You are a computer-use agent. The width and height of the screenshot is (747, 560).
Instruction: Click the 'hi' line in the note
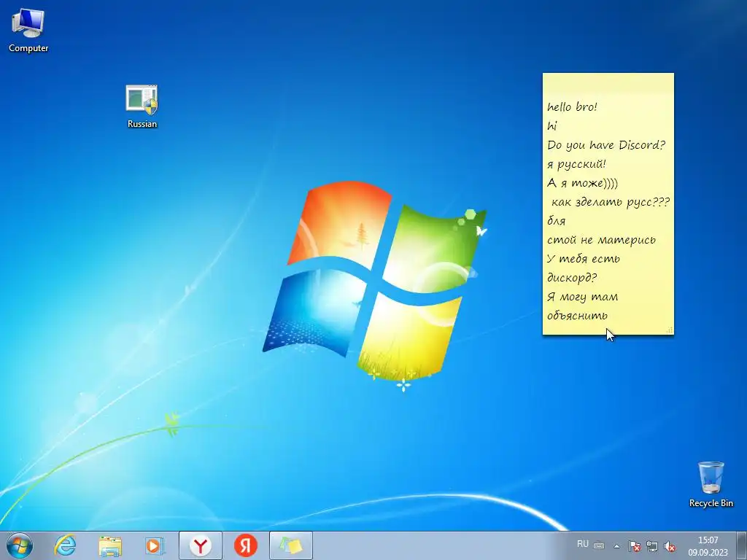552,125
